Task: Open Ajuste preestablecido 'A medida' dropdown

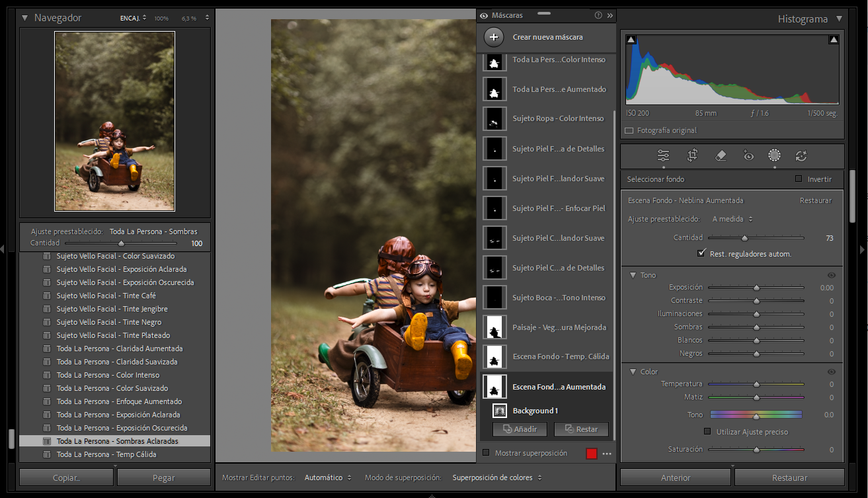Action: coord(732,219)
